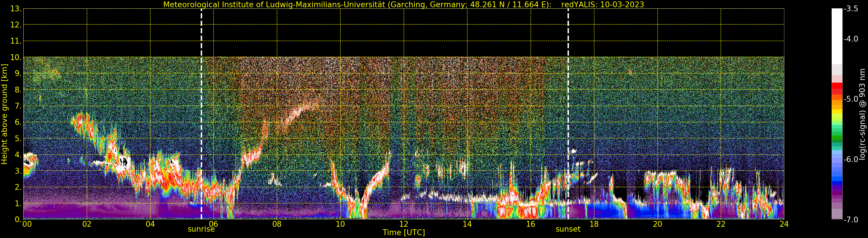Click the '16' time tick label

pos(530,224)
